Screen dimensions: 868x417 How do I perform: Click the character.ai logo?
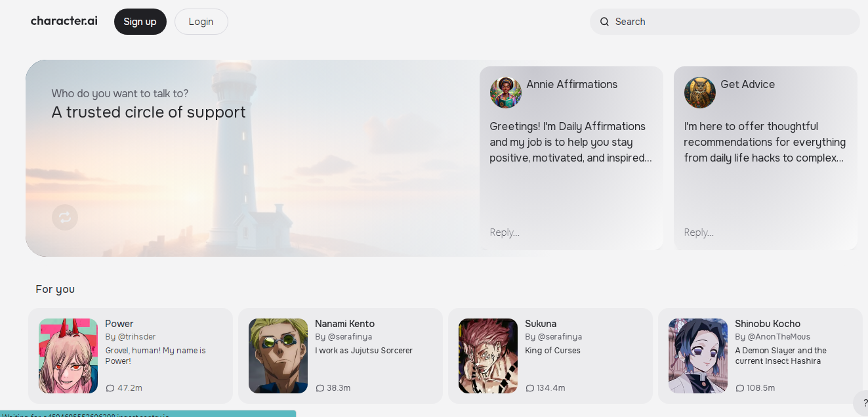click(64, 21)
